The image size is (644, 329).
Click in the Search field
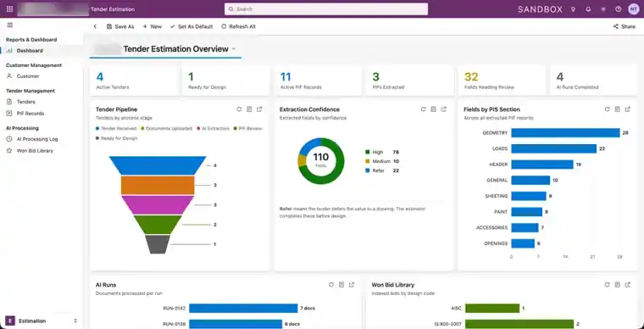coord(326,9)
